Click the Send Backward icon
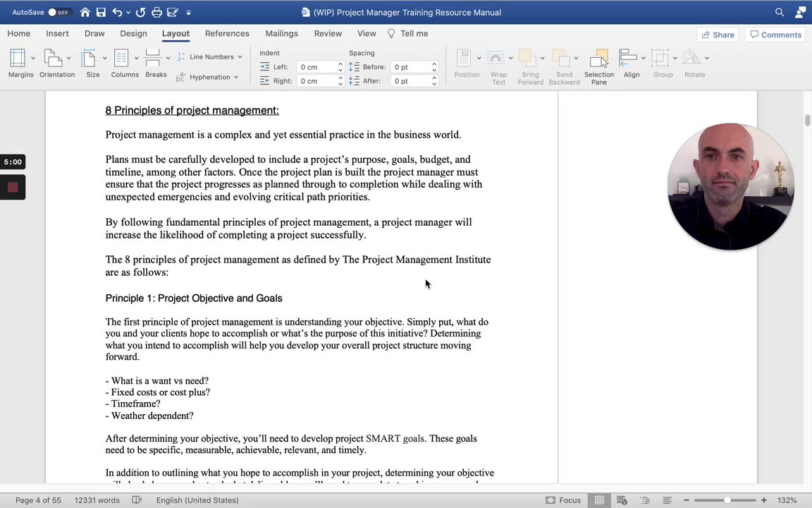Viewport: 812px width, 508px height. click(x=560, y=58)
